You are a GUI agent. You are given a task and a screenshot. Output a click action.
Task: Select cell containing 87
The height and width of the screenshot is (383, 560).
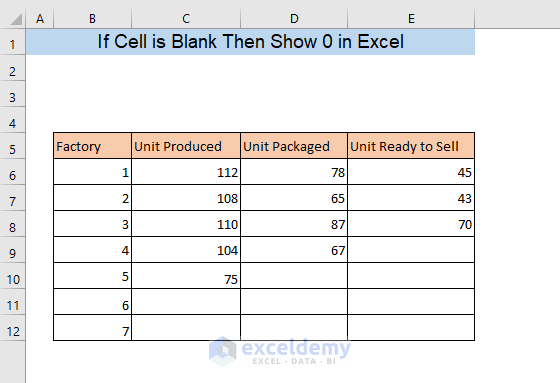[x=294, y=224]
